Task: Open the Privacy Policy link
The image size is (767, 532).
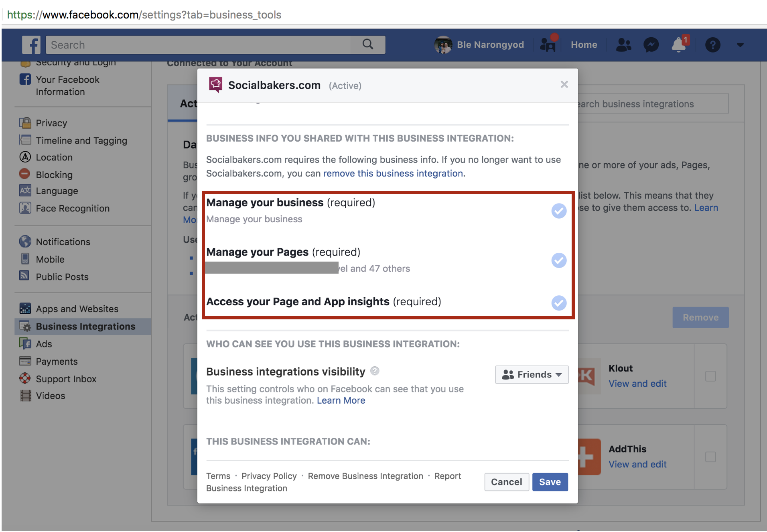Action: tap(269, 476)
